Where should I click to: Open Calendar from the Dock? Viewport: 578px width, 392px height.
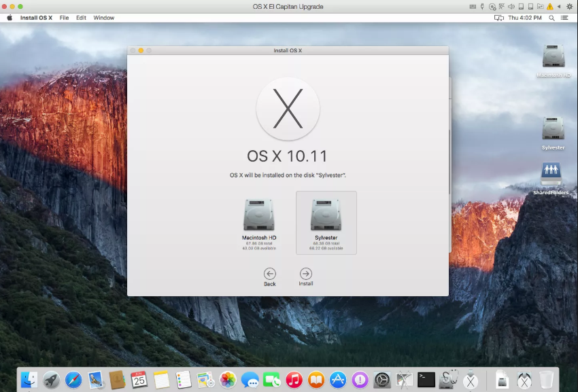[139, 380]
